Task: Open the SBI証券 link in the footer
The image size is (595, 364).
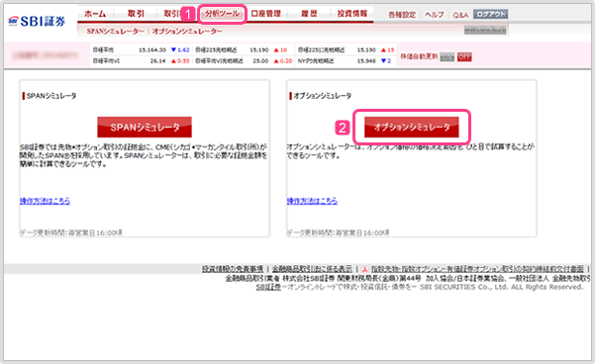Action: coord(268,287)
